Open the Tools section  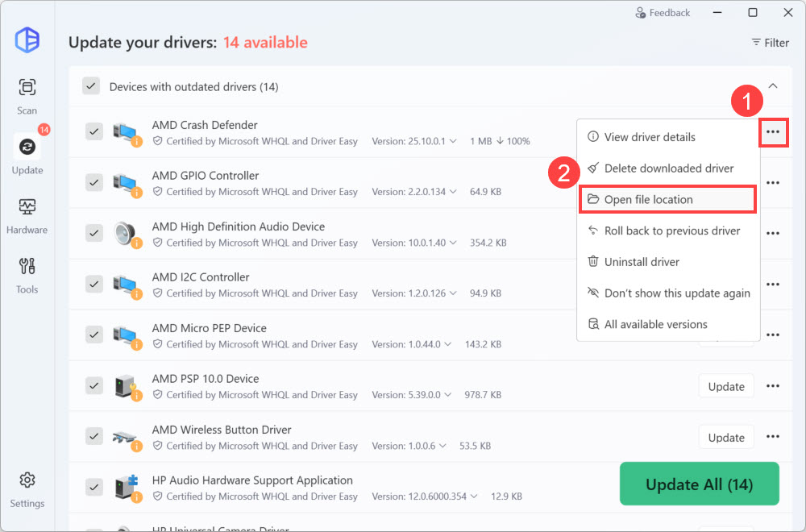[27, 273]
